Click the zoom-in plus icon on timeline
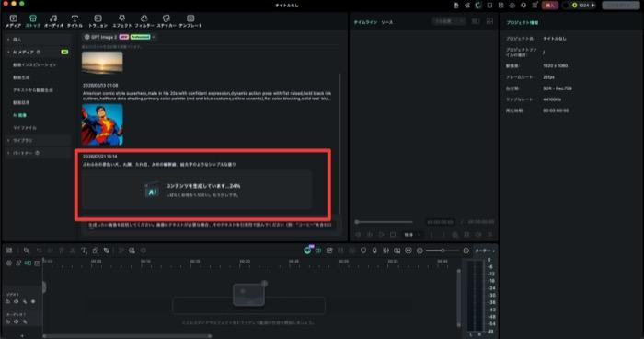 pyautogui.click(x=466, y=251)
